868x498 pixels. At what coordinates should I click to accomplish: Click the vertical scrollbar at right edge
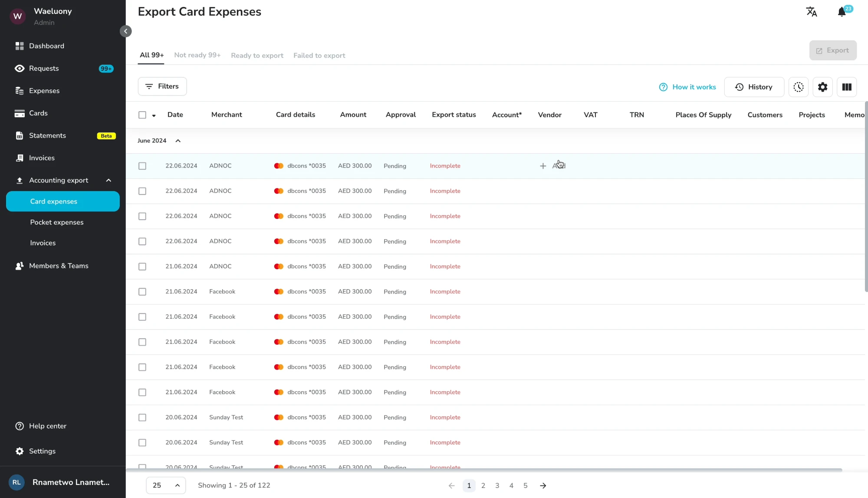point(866,196)
